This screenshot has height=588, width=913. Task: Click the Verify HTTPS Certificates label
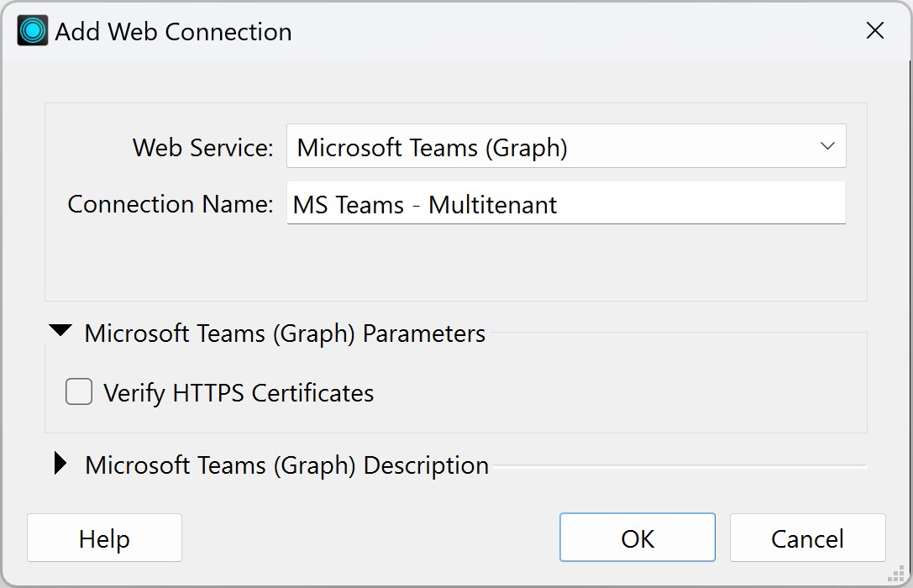pyautogui.click(x=237, y=391)
